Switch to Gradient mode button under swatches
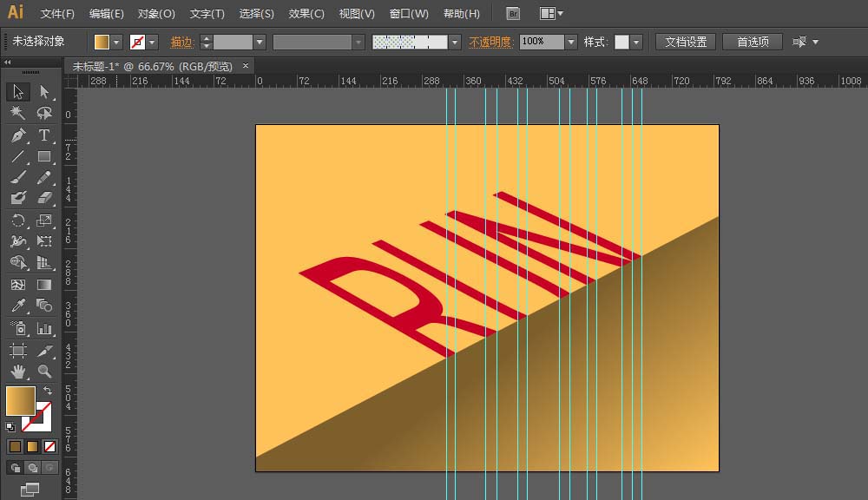This screenshot has width=868, height=500. pos(32,446)
